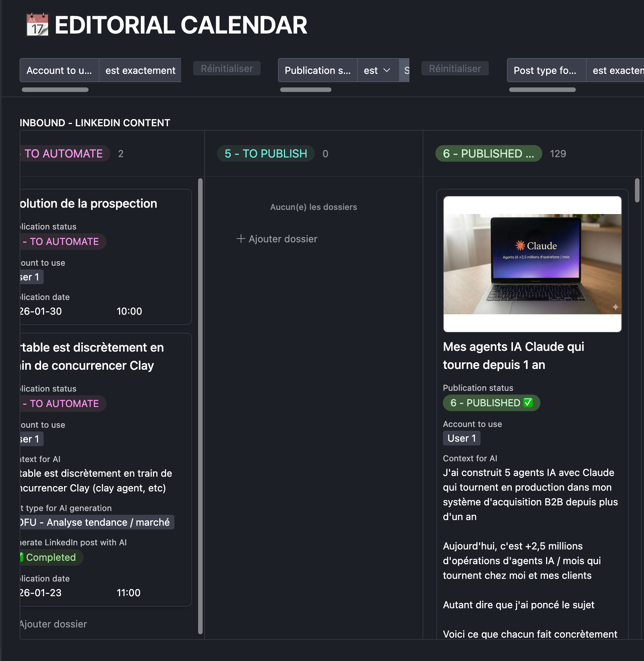Reset the Publication status filter with Réinitialiser

[455, 69]
